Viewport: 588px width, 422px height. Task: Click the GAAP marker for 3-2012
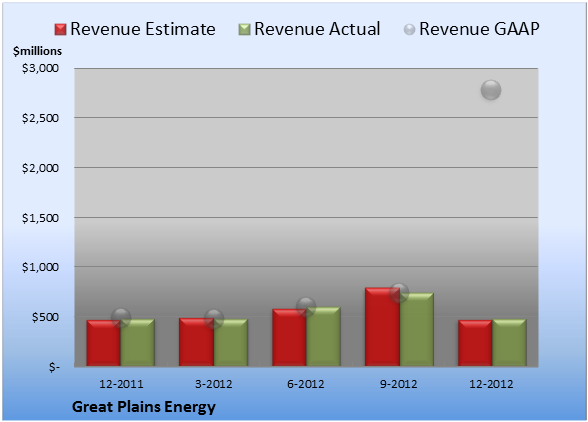[214, 319]
